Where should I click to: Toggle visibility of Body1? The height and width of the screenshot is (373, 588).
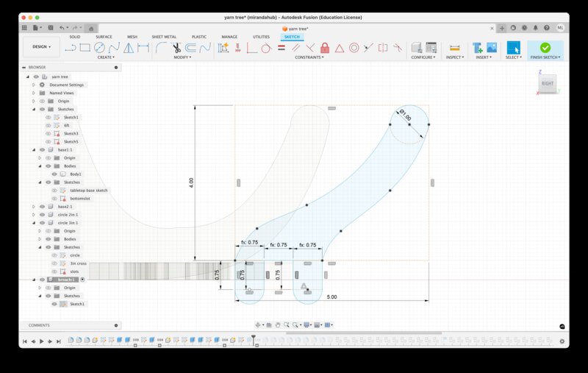coord(54,174)
